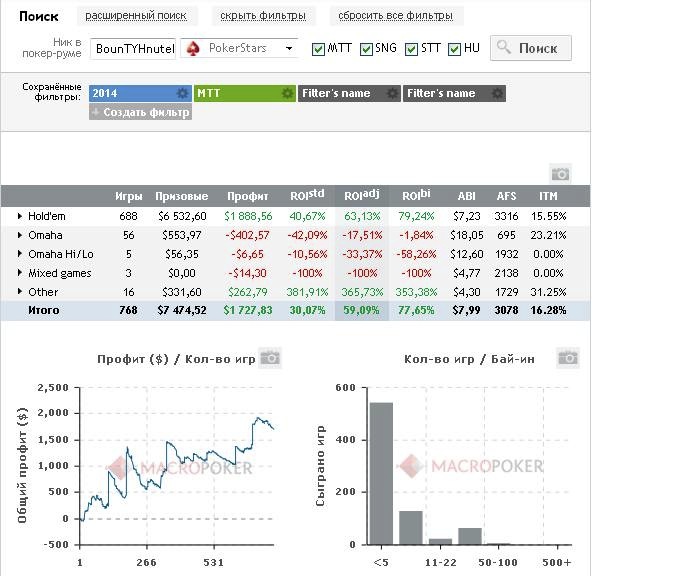Toggle the MTT checkbox
The width and height of the screenshot is (683, 576).
pyautogui.click(x=318, y=49)
